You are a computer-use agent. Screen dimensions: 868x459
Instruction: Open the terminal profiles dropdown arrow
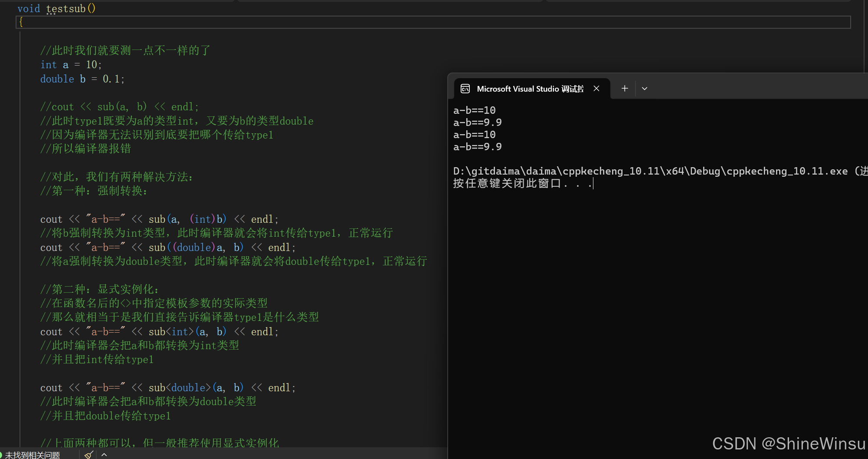click(645, 89)
